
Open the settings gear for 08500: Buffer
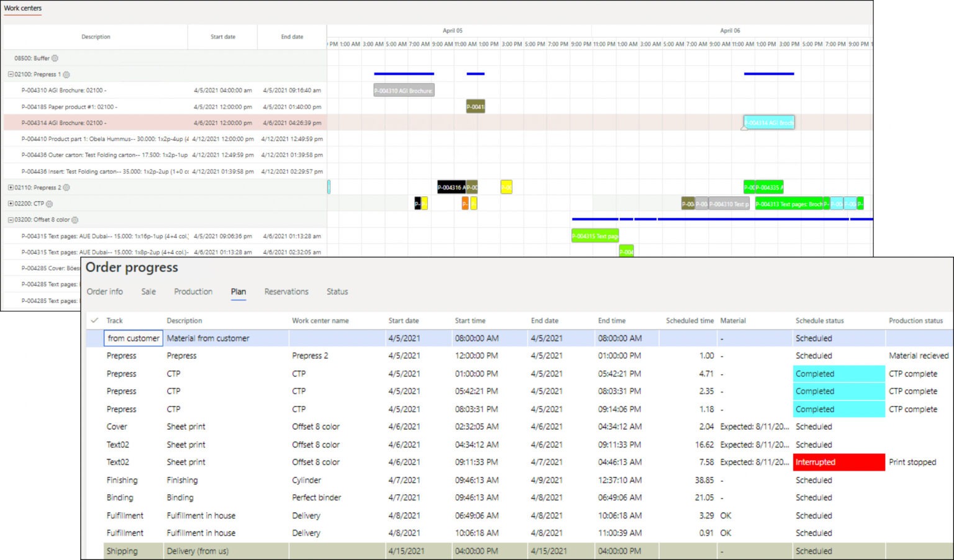click(55, 58)
